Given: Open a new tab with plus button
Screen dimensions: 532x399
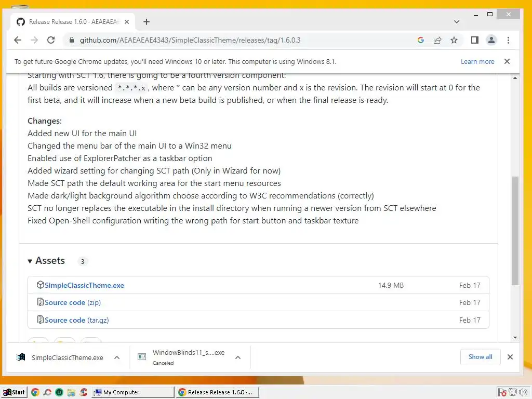Looking at the screenshot, I should tap(146, 22).
